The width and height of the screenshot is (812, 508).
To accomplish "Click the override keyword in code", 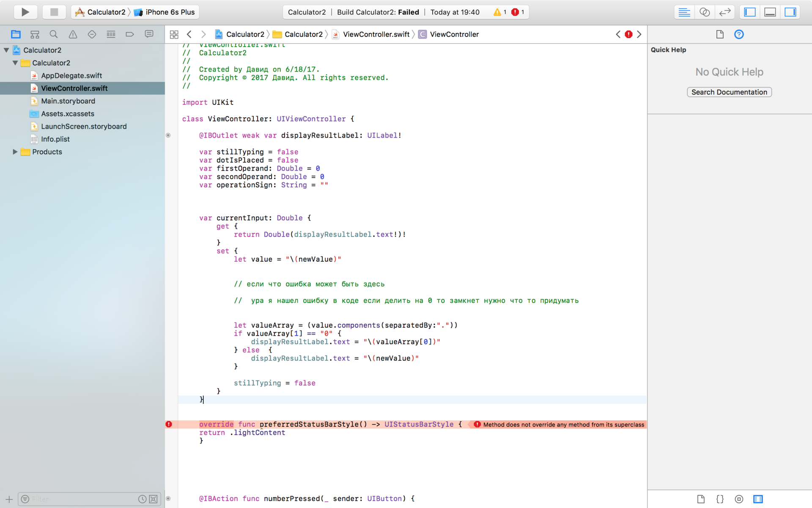I will [x=216, y=424].
